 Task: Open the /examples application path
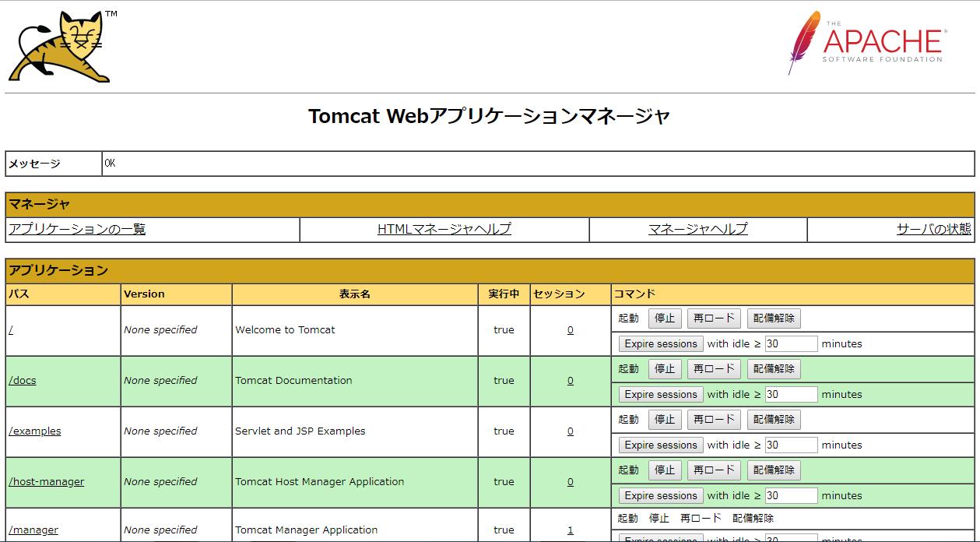coord(35,431)
